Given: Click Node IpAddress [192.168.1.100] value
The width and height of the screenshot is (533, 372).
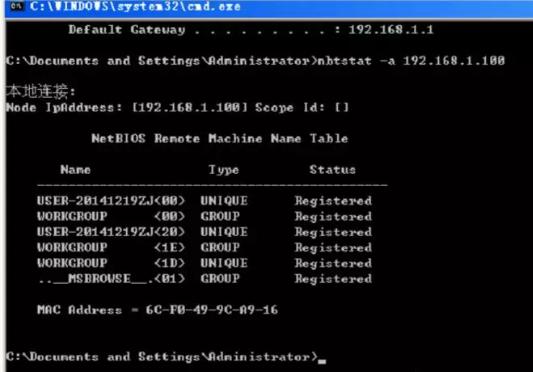Looking at the screenshot, I should (190, 107).
